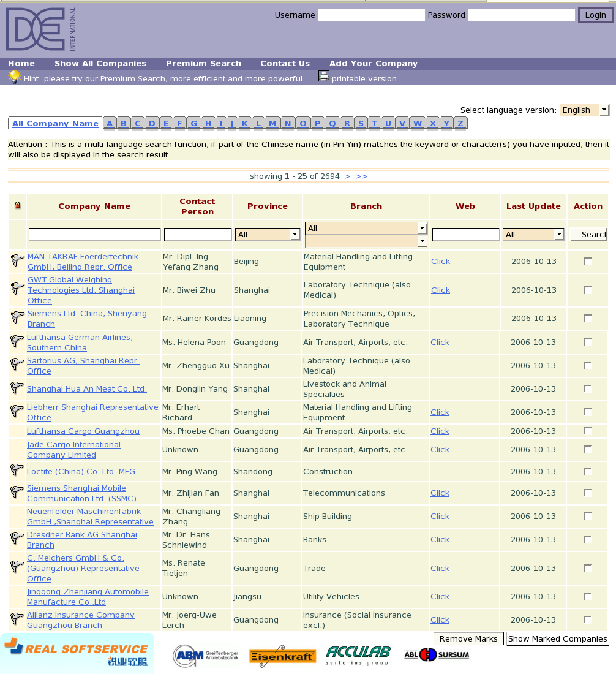The height and width of the screenshot is (674, 616).
Task: Click the Acculab sponsor logo
Action: point(358,655)
